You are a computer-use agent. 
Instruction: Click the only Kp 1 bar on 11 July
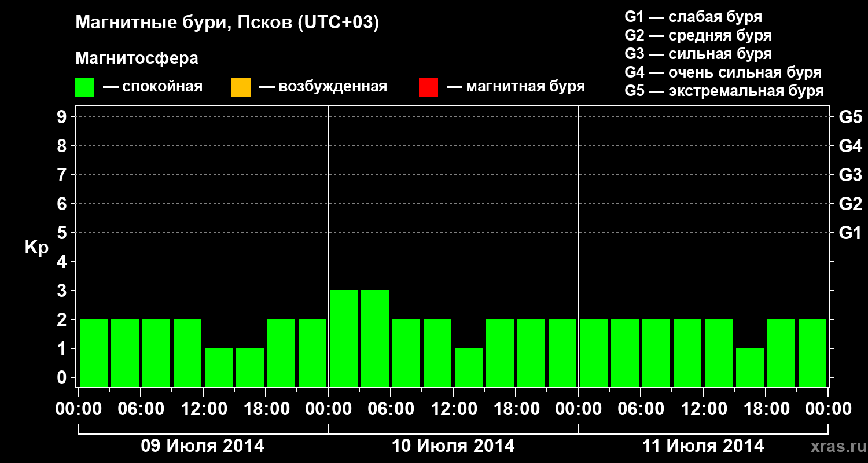(750, 367)
